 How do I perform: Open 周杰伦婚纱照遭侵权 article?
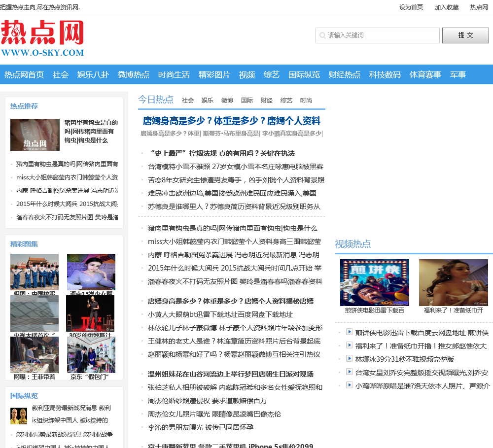tap(207, 401)
